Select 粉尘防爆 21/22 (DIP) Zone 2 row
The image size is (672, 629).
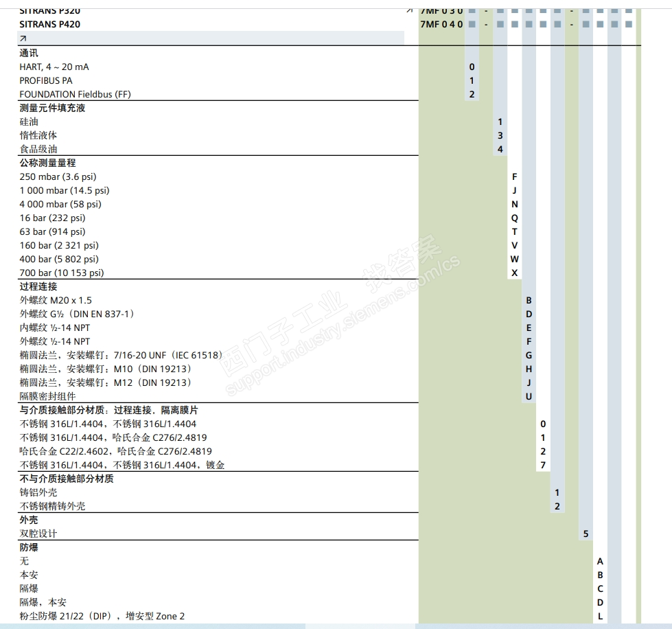[102, 616]
